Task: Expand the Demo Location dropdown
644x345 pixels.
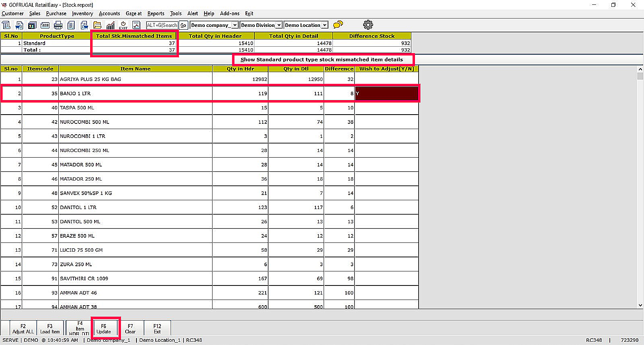Action: tap(324, 25)
